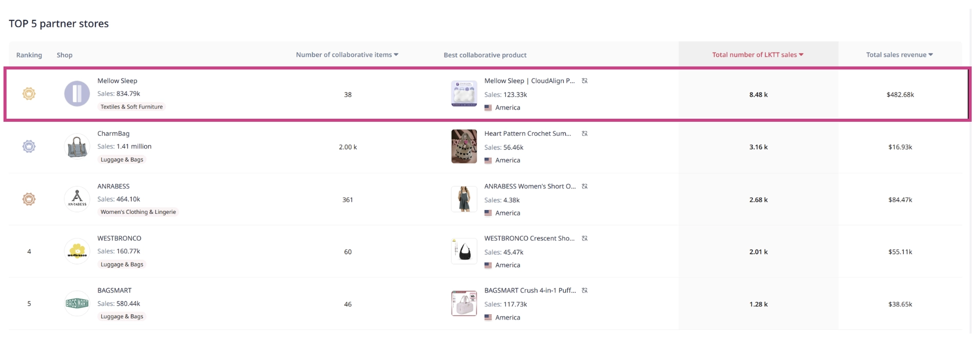Image resolution: width=980 pixels, height=350 pixels.
Task: Click the $55.11k revenue value
Action: pyautogui.click(x=900, y=252)
